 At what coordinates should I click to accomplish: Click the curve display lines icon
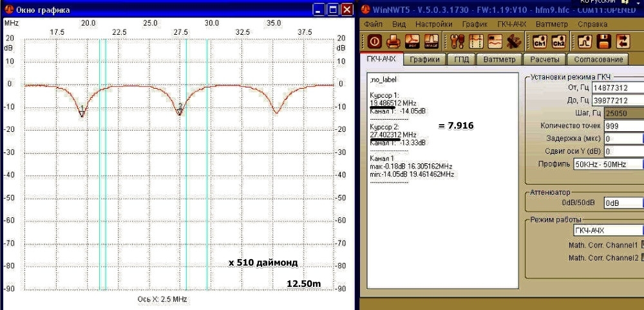coord(495,41)
